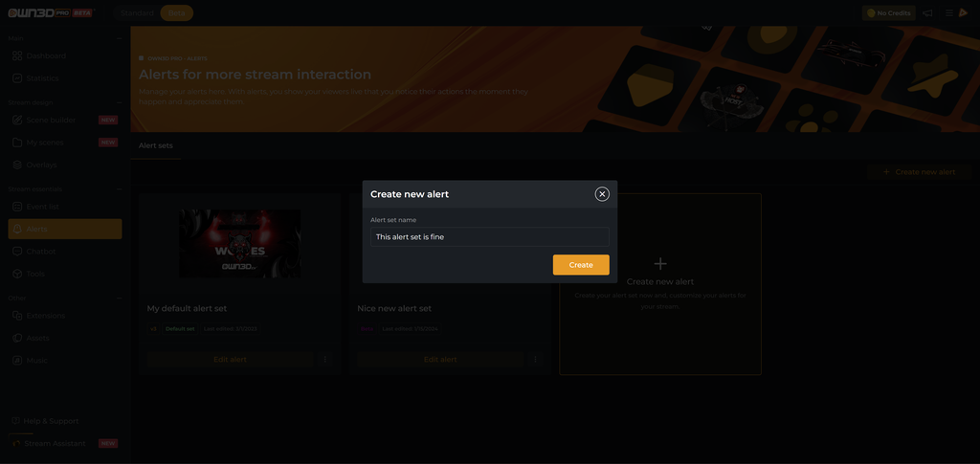Screen dimensions: 980x464
Task: Go to My scenes in sidebar
Action: click(x=44, y=143)
